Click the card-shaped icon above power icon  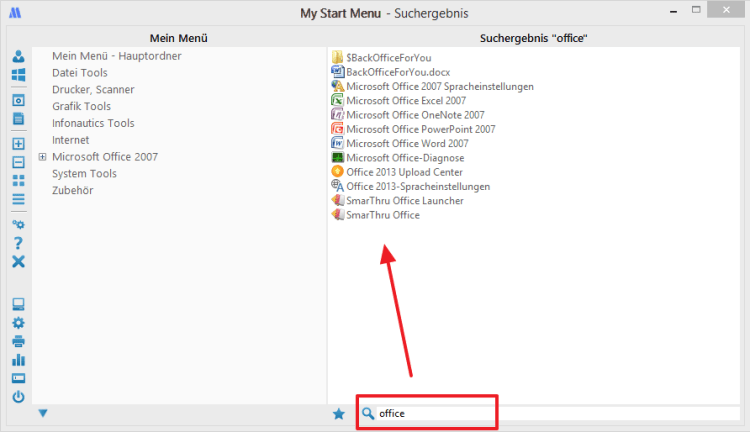18,378
